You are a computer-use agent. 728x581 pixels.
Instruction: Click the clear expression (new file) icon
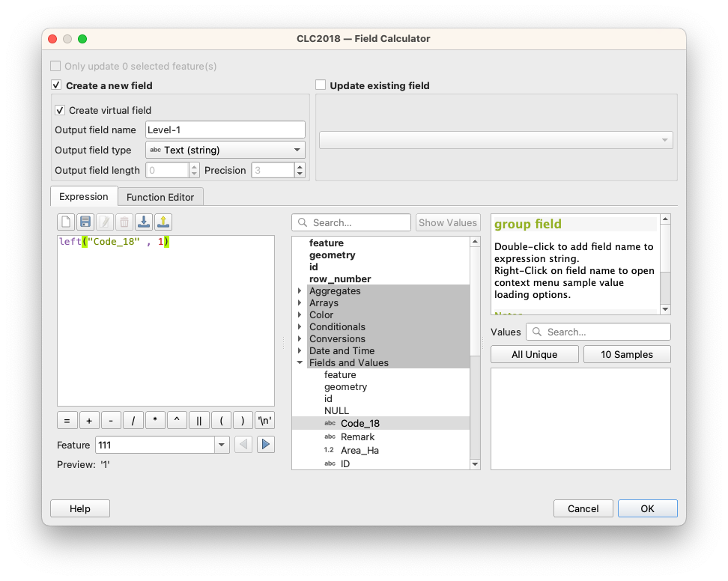click(x=66, y=222)
